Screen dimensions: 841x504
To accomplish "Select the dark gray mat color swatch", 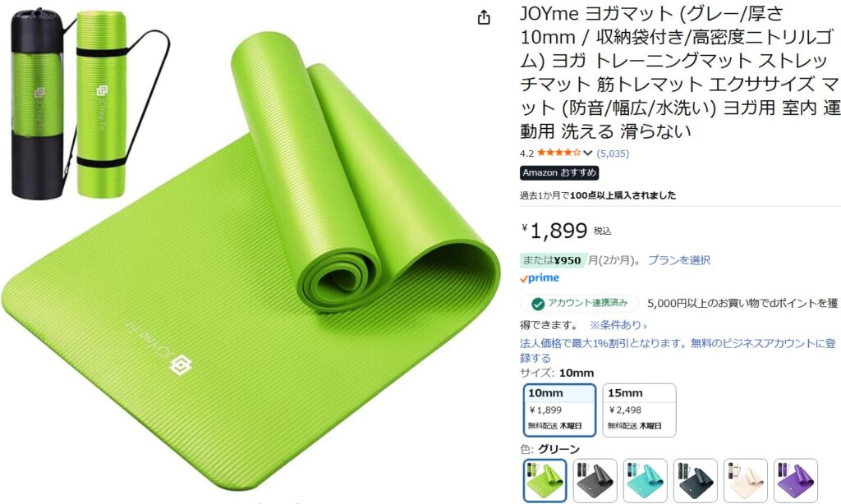I will click(x=595, y=480).
